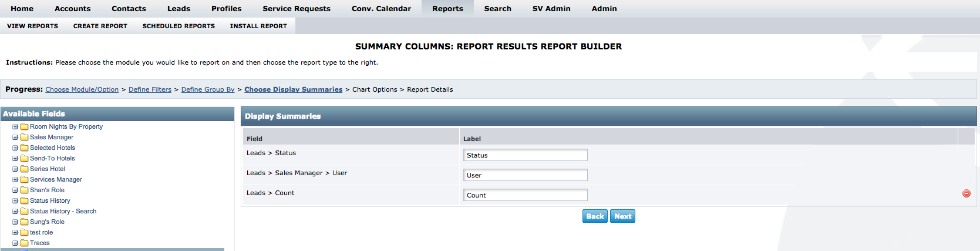Viewport: 980px width, 251px height.
Task: Expand the Status History tree node
Action: (15, 200)
